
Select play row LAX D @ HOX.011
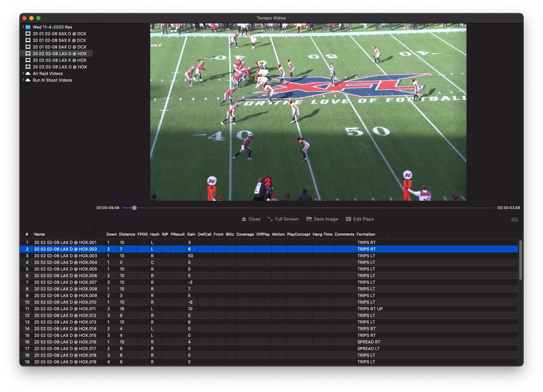269,309
